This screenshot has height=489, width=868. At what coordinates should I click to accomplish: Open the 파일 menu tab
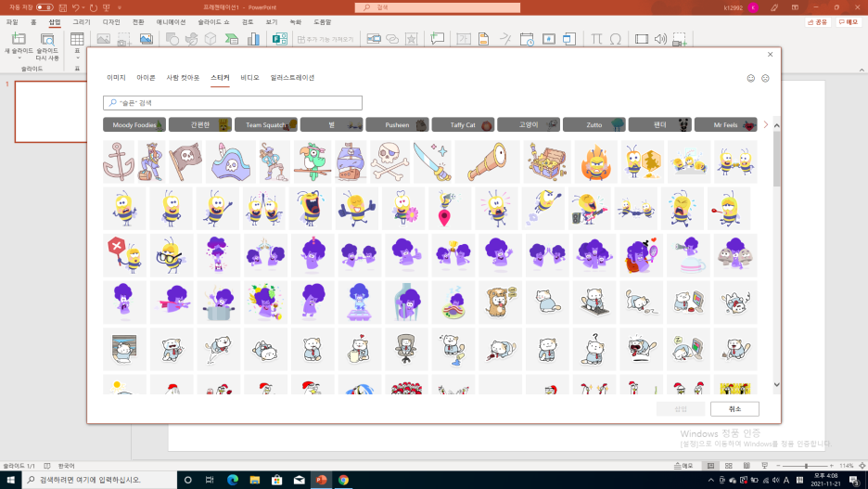pyautogui.click(x=12, y=22)
